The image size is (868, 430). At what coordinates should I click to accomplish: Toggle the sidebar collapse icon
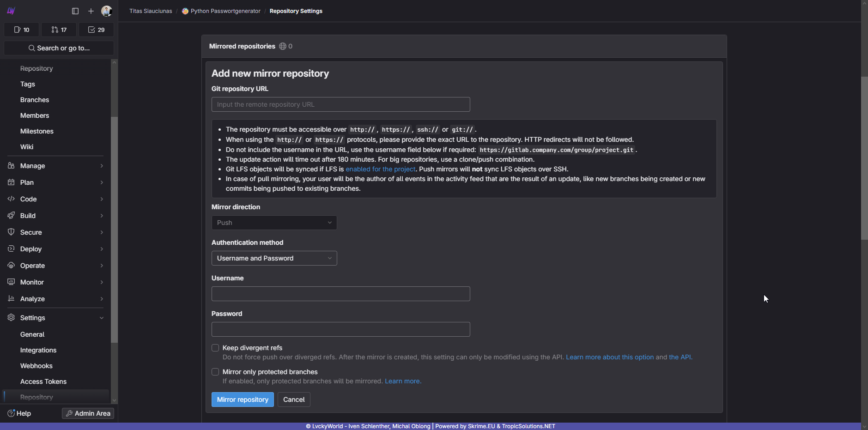75,11
